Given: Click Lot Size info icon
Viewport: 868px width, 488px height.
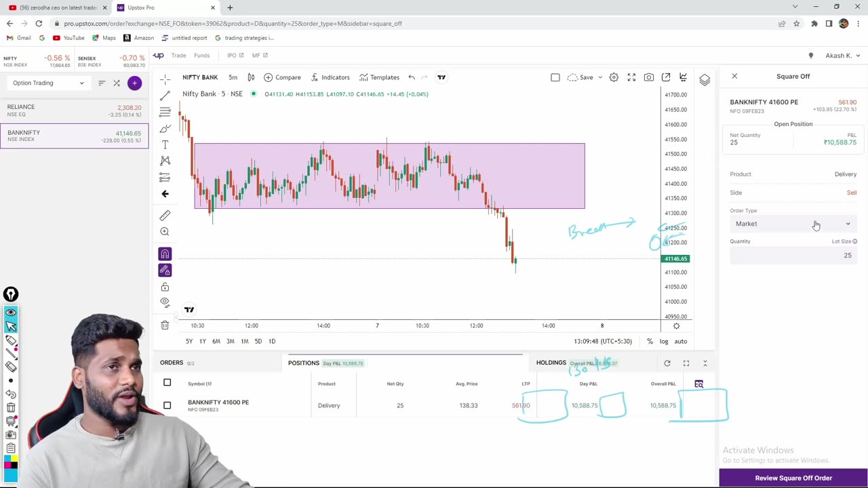Looking at the screenshot, I should tap(854, 241).
